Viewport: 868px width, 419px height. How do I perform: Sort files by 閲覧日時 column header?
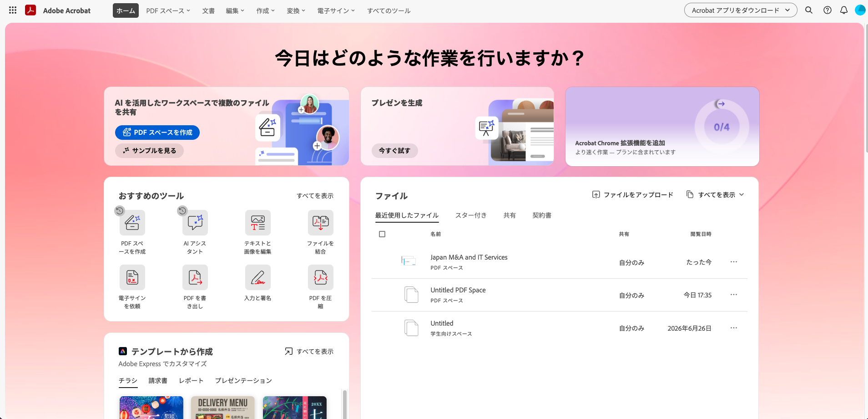pyautogui.click(x=701, y=234)
